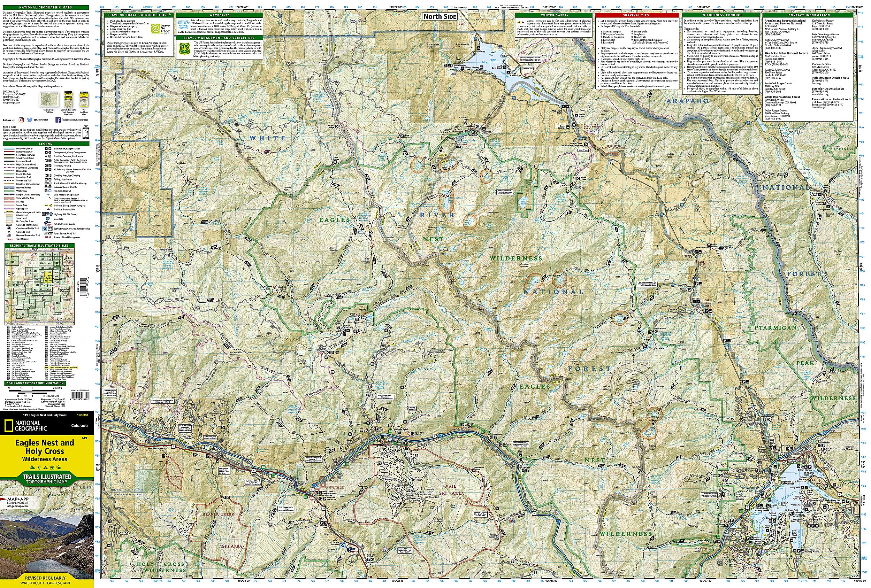
Task: Click the cross-country skier icon on cover
Action: [x=52, y=468]
